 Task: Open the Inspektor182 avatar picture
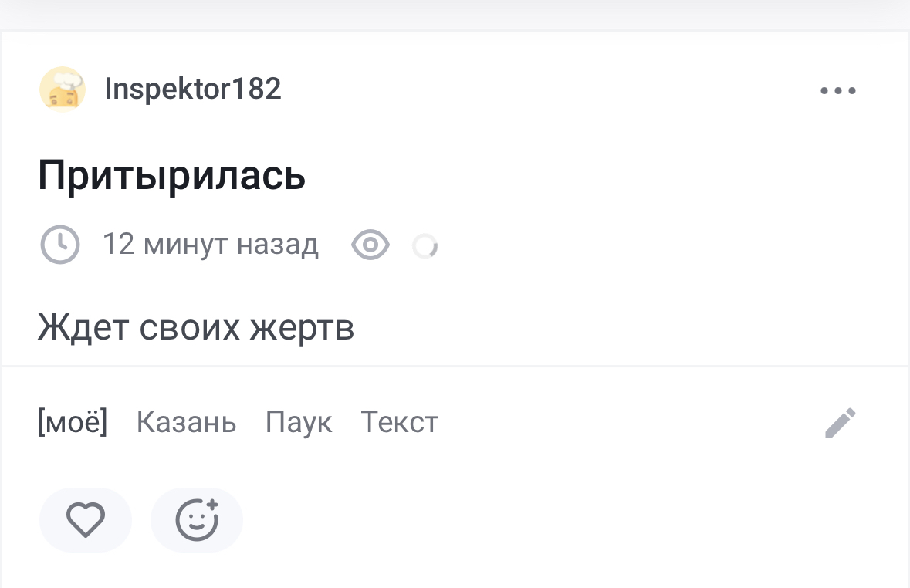pyautogui.click(x=62, y=90)
